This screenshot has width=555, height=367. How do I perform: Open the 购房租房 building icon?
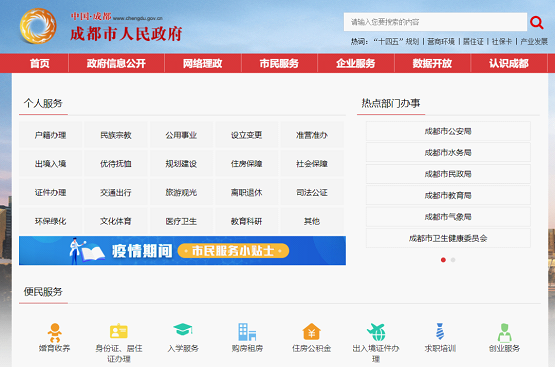coord(247,332)
